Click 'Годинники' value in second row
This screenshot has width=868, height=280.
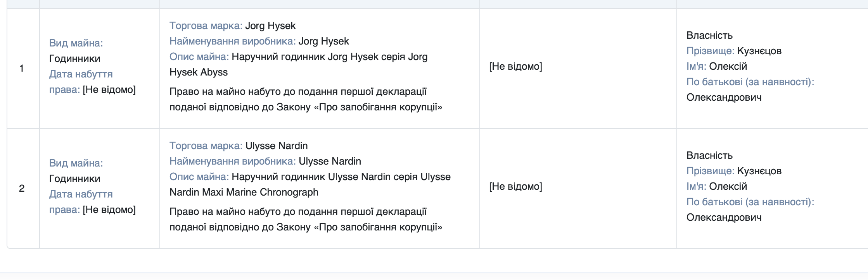click(x=75, y=179)
